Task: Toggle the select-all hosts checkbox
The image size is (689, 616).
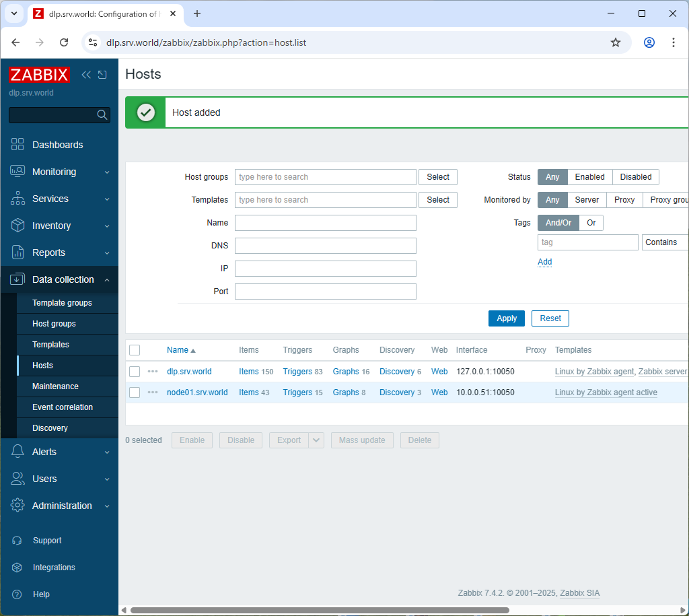Action: [x=135, y=350]
